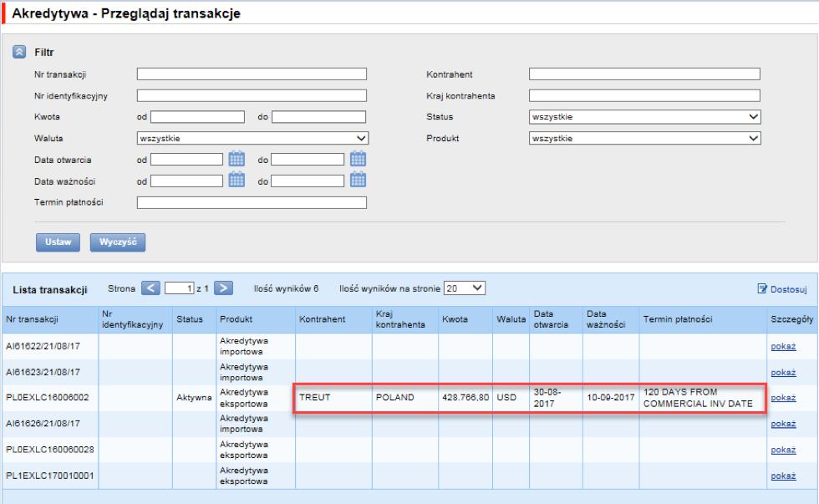Image resolution: width=819 pixels, height=504 pixels.
Task: Go to previous page of Lista transakcji
Action: click(150, 288)
